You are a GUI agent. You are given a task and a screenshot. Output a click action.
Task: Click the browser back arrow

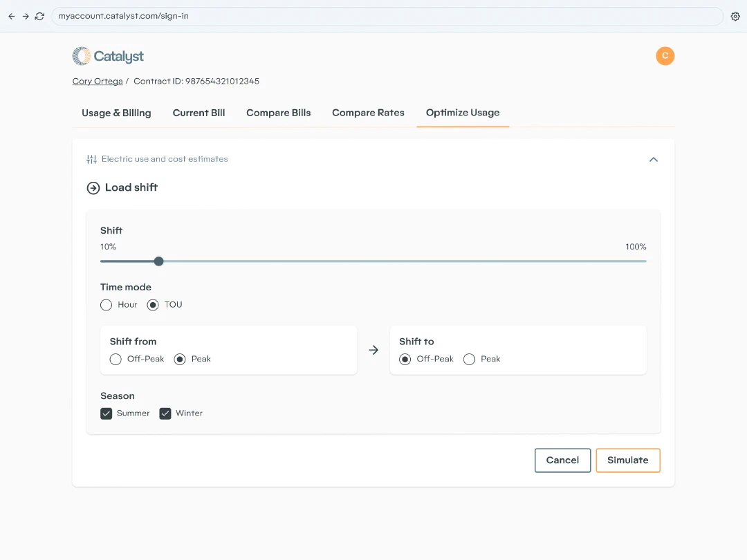[12, 16]
